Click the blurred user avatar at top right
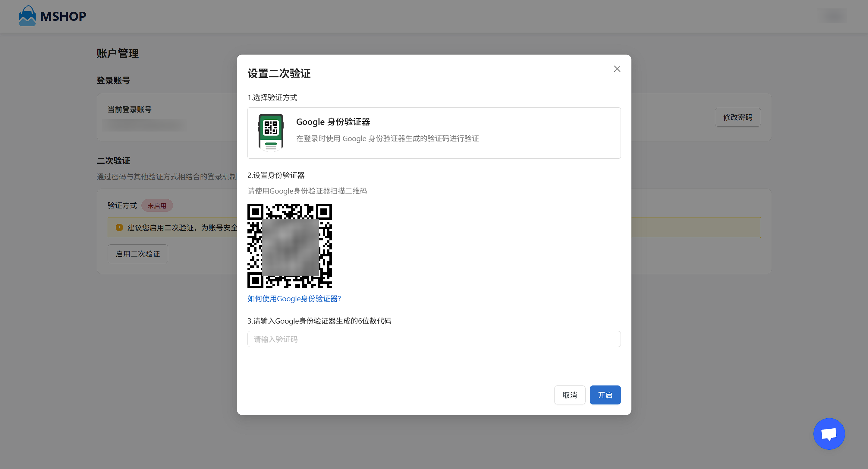The image size is (868, 469). pyautogui.click(x=834, y=16)
